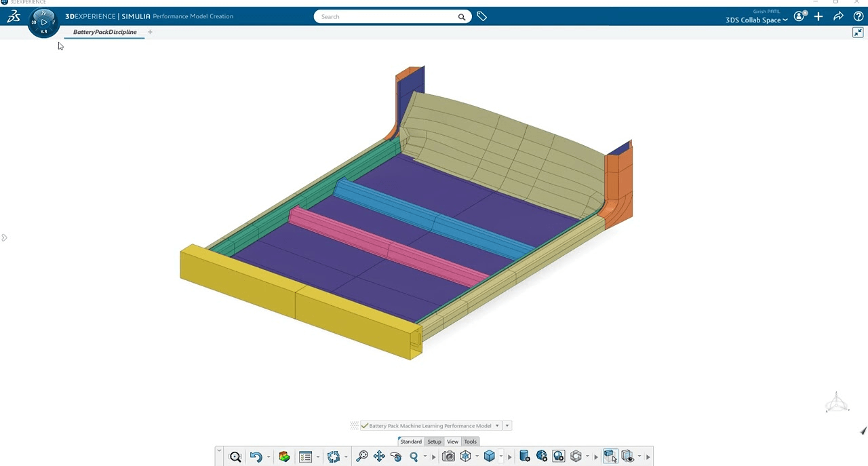Viewport: 868px width, 466px height.
Task: Open the Help question mark button
Action: click(x=858, y=16)
